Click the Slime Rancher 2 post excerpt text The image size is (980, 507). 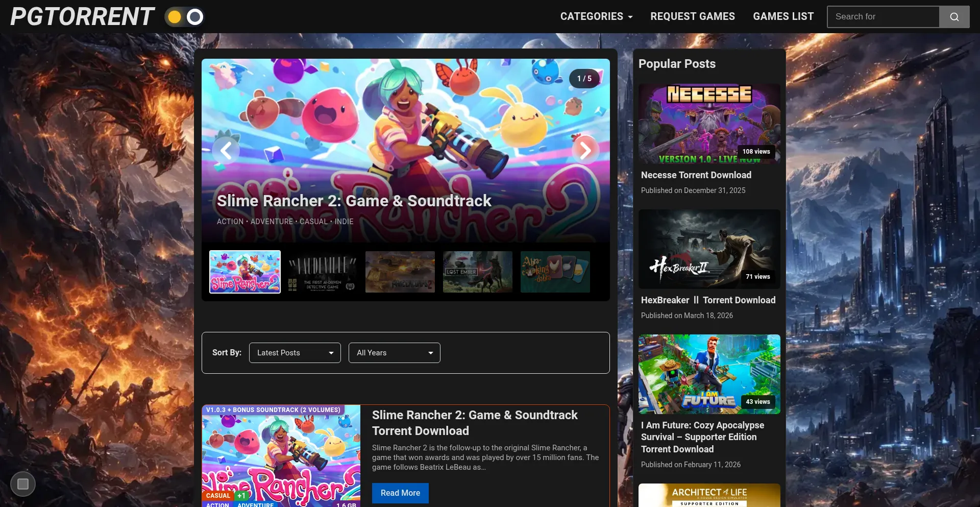click(x=485, y=457)
